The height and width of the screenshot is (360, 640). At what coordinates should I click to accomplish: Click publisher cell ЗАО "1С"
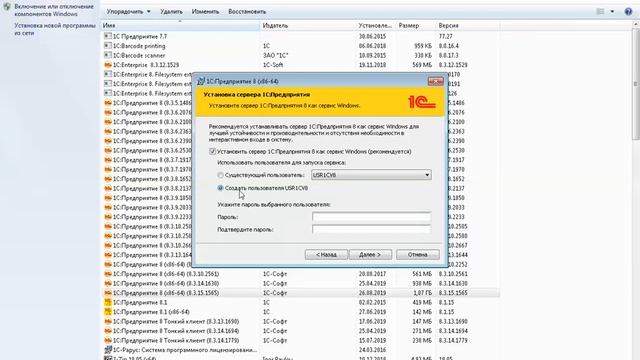click(275, 55)
